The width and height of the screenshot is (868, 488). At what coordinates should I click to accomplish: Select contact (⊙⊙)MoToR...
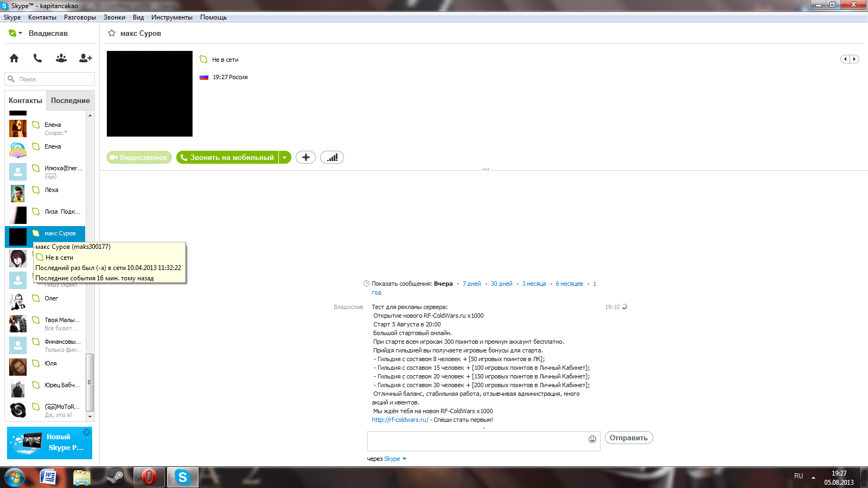pyautogui.click(x=46, y=410)
